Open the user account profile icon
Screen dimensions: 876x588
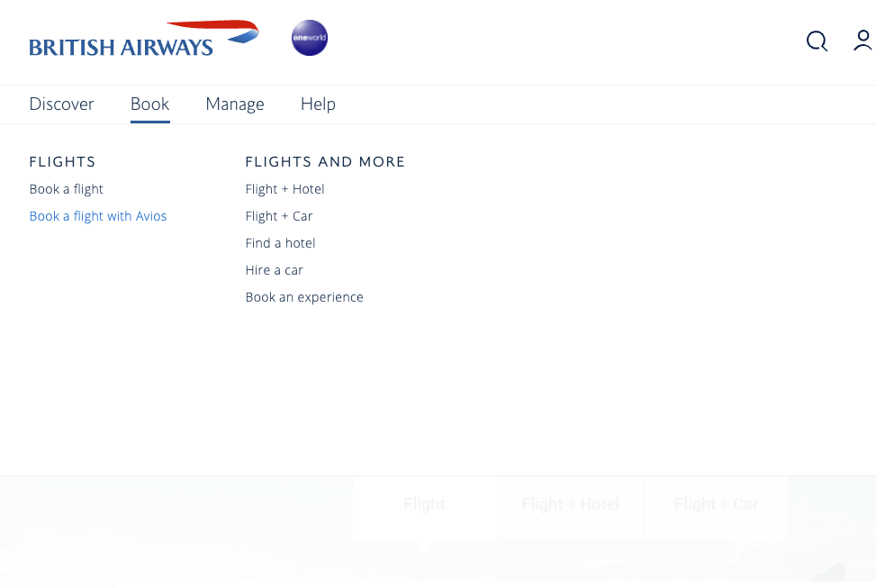(863, 41)
